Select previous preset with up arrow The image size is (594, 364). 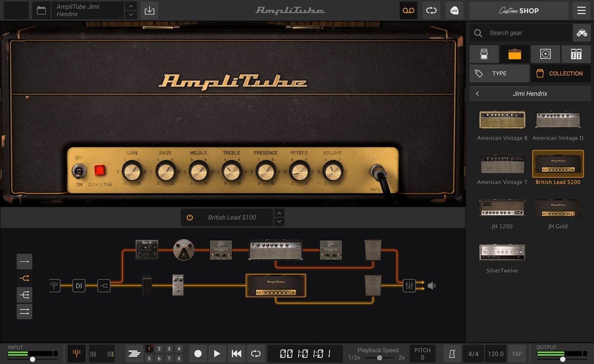pos(131,6)
